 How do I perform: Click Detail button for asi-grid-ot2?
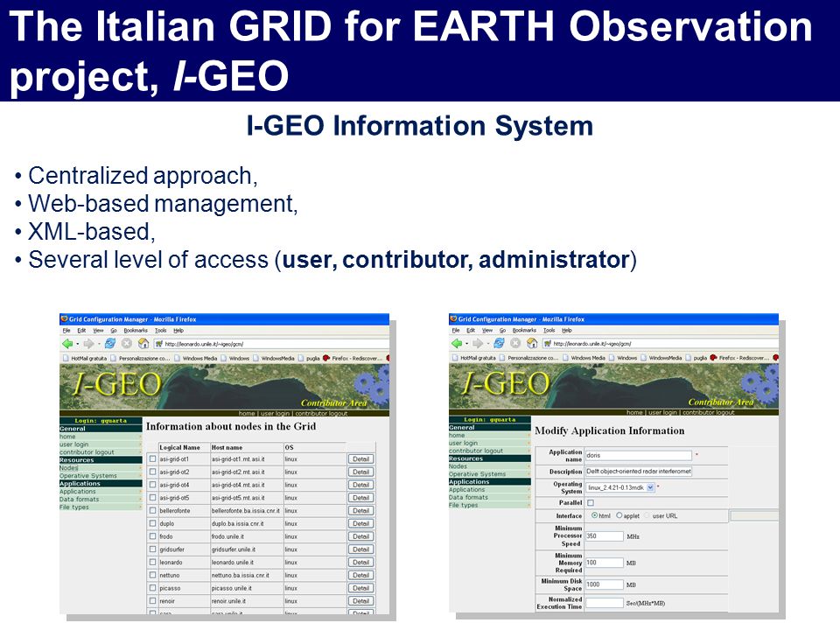coord(360,472)
